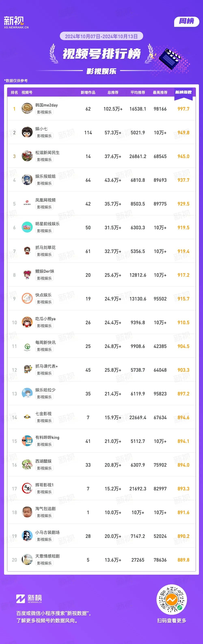Select the 每周新快讯 green logo avatar
This screenshot has height=644, width=203.
(27, 346)
